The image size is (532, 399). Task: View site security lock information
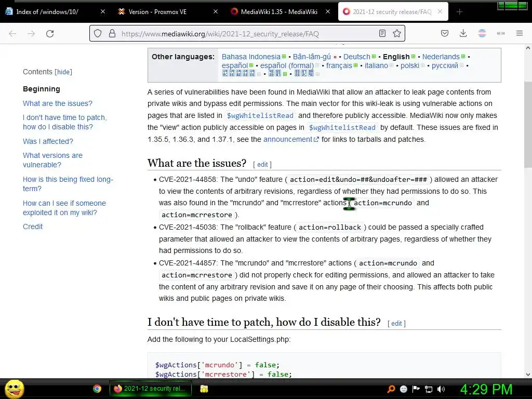click(112, 34)
